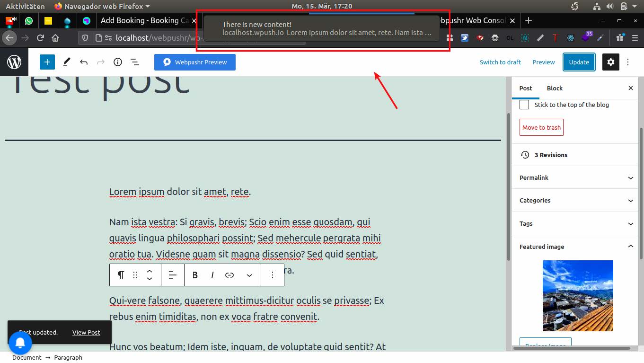Select the Tools pencil icon in editor toolbar
Image resolution: width=644 pixels, height=363 pixels.
point(67,62)
